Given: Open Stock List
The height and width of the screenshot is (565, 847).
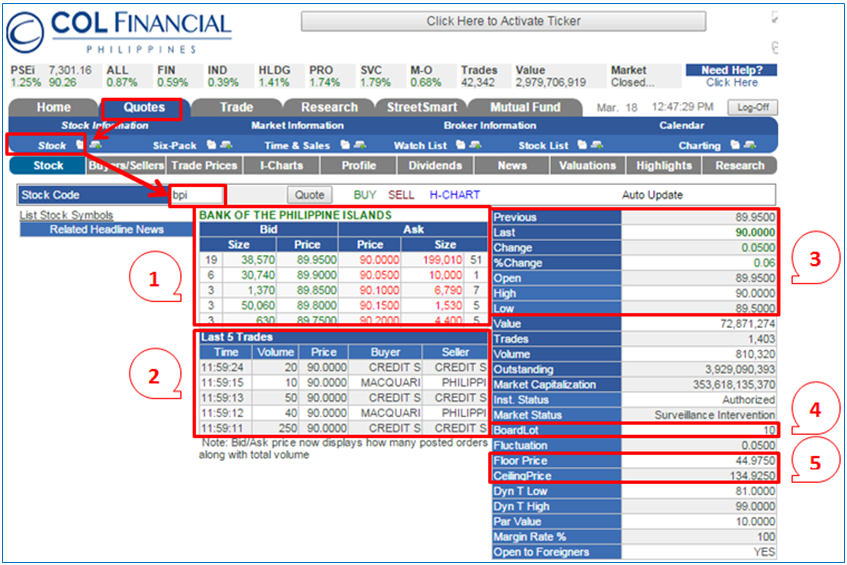Looking at the screenshot, I should 543,145.
